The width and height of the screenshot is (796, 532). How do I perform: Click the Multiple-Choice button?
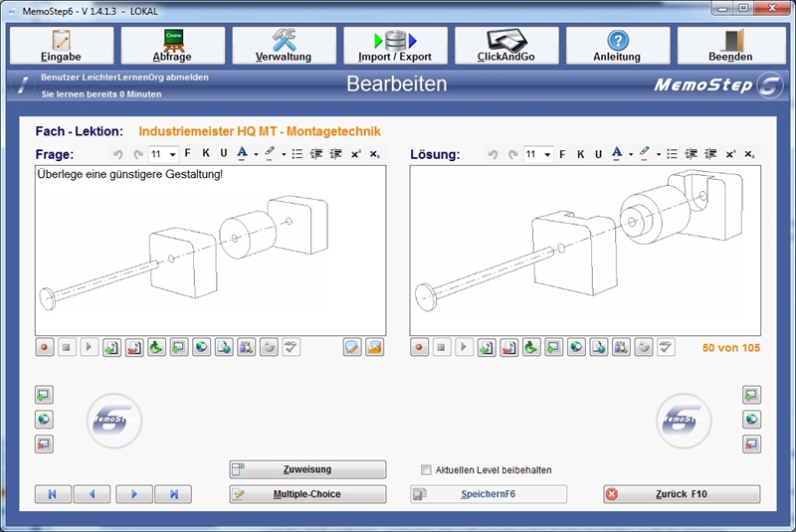[x=307, y=494]
